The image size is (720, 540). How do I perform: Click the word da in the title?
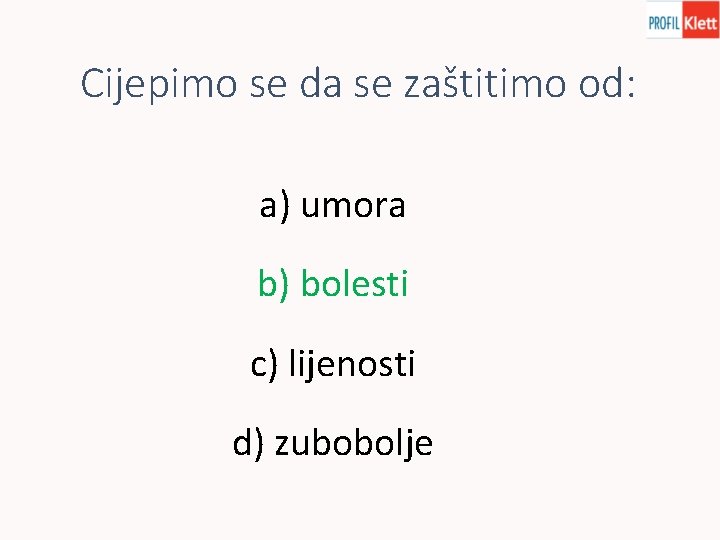[x=321, y=83]
